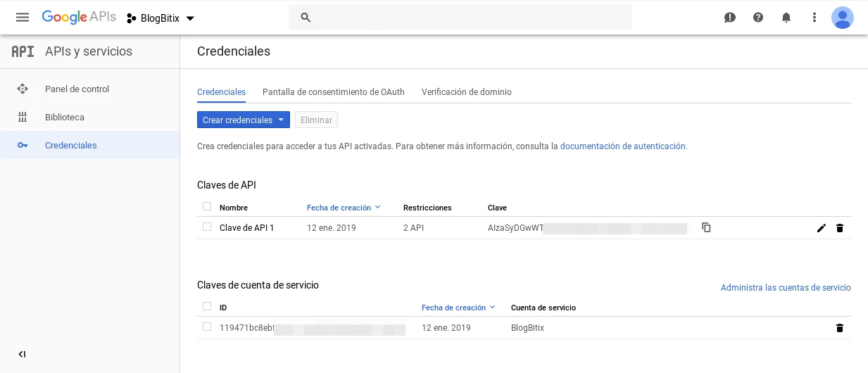Open the notifications bell
The width and height of the screenshot is (868, 373).
point(786,18)
